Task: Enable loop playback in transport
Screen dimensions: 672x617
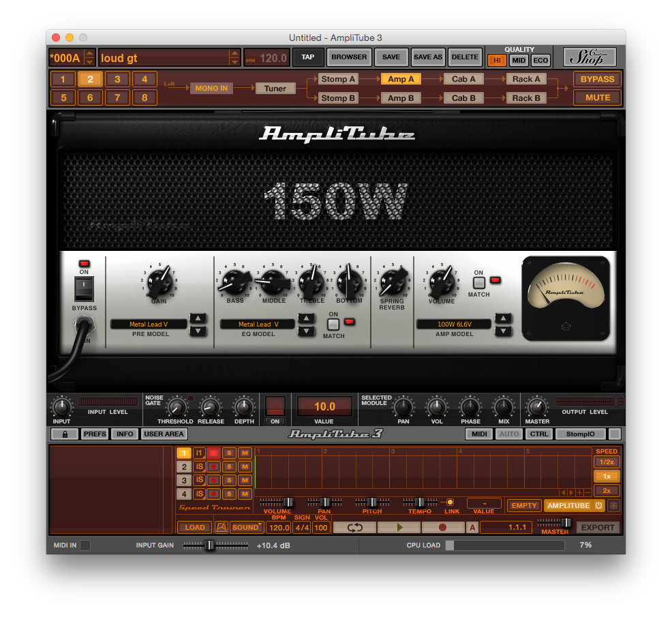Action: tap(354, 527)
